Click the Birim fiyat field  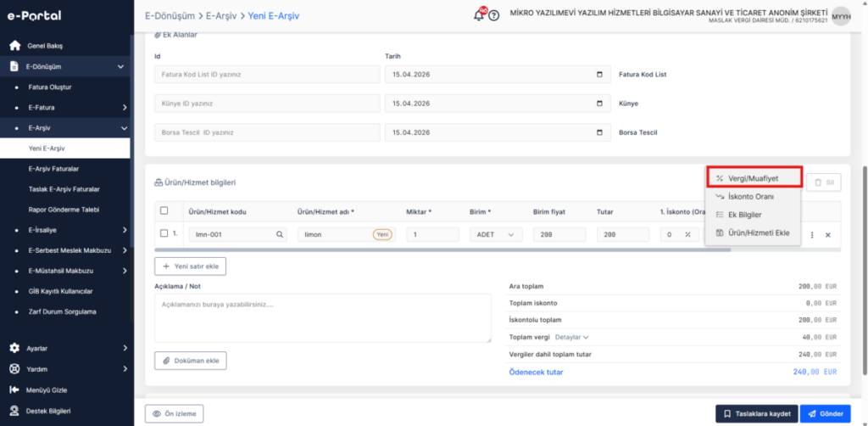559,234
